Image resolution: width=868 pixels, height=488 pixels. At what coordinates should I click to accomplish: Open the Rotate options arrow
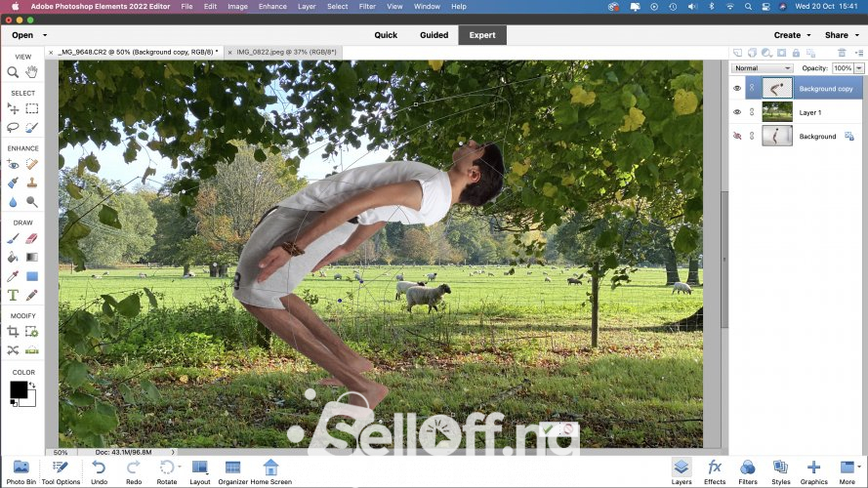point(179,467)
